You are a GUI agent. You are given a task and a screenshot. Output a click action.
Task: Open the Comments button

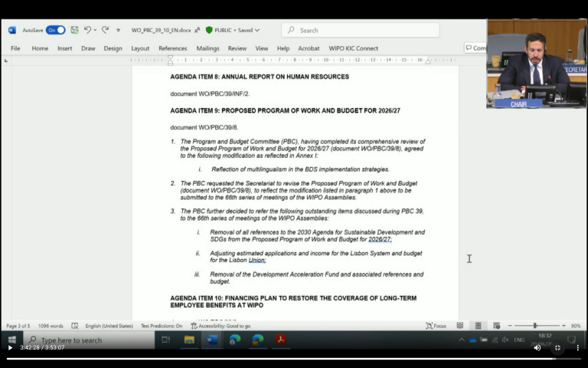pyautogui.click(x=475, y=48)
